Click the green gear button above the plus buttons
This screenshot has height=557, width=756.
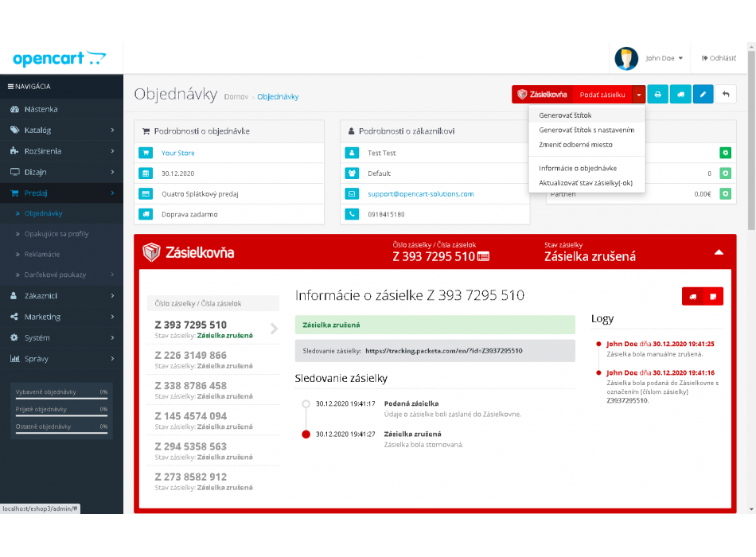[x=725, y=153]
